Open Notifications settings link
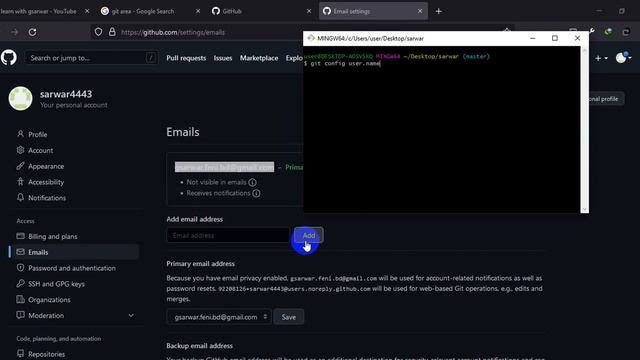 click(x=47, y=198)
